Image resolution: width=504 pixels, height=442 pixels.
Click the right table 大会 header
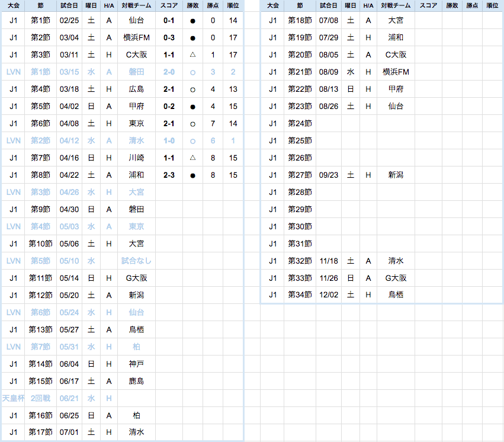(x=272, y=6)
